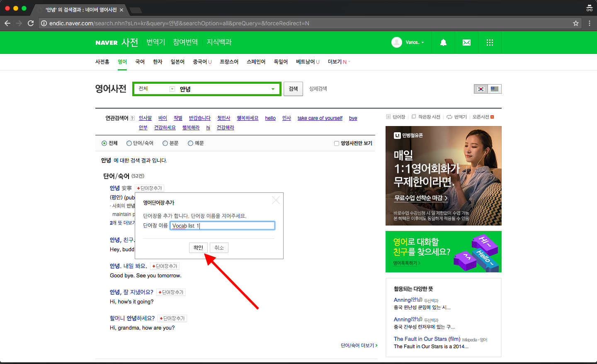Switch to the 국어 dictionary tab
The width and height of the screenshot is (597, 364).
pyautogui.click(x=140, y=62)
